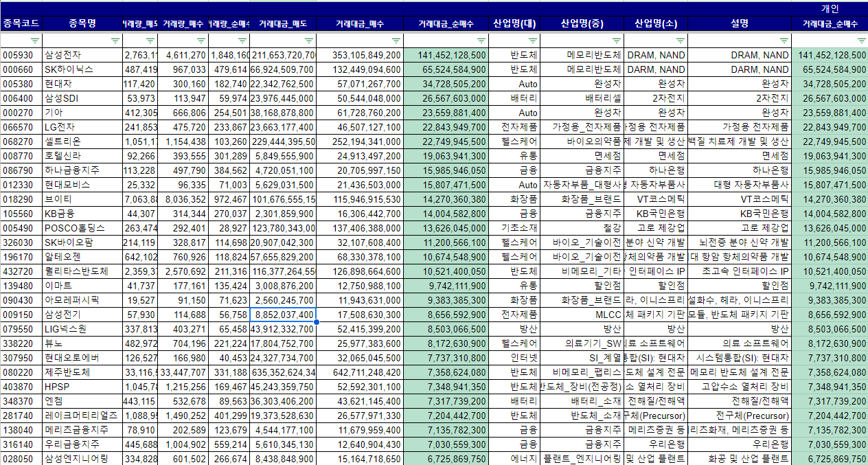Open the filter dropdown for 산업명(소) column
The width and height of the screenshot is (868, 465).
tap(680, 41)
